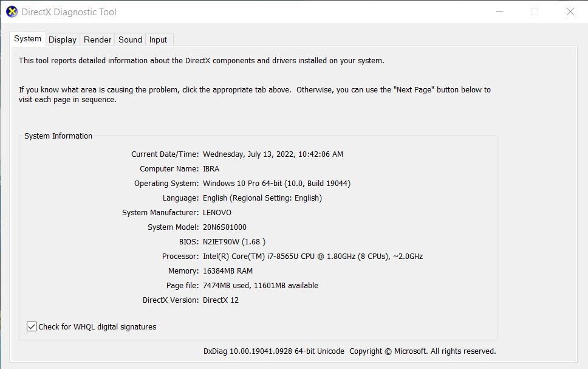The width and height of the screenshot is (588, 369).
Task: Click the System Information group label
Action: coord(58,136)
